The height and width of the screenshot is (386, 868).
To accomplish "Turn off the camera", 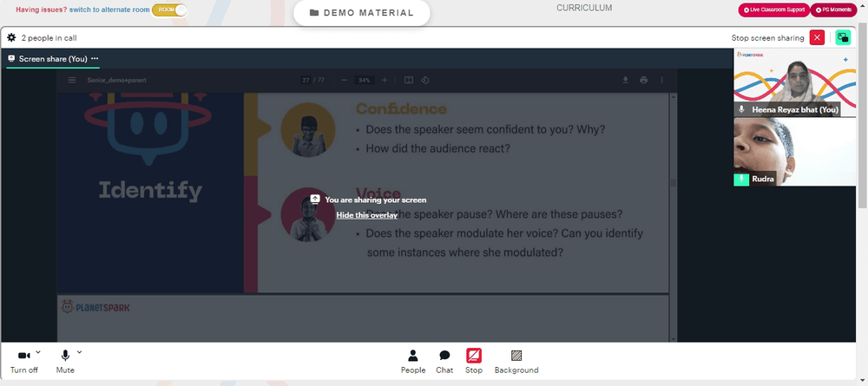I will tap(23, 363).
